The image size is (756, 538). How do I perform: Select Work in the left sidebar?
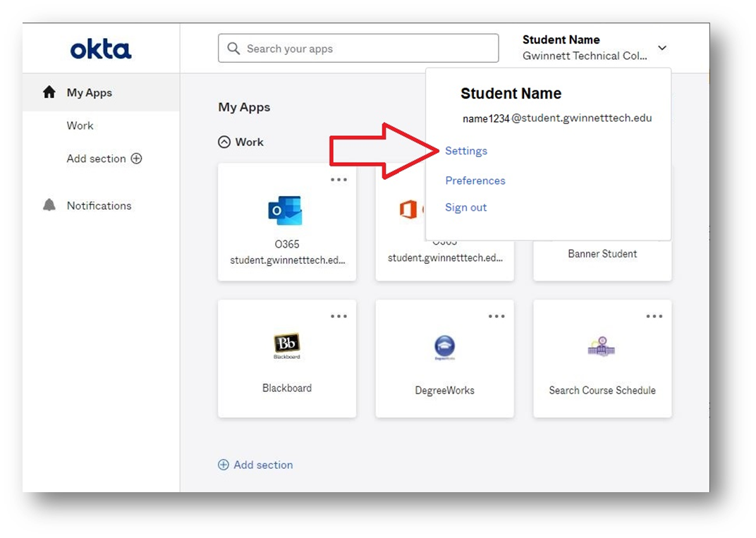click(80, 126)
